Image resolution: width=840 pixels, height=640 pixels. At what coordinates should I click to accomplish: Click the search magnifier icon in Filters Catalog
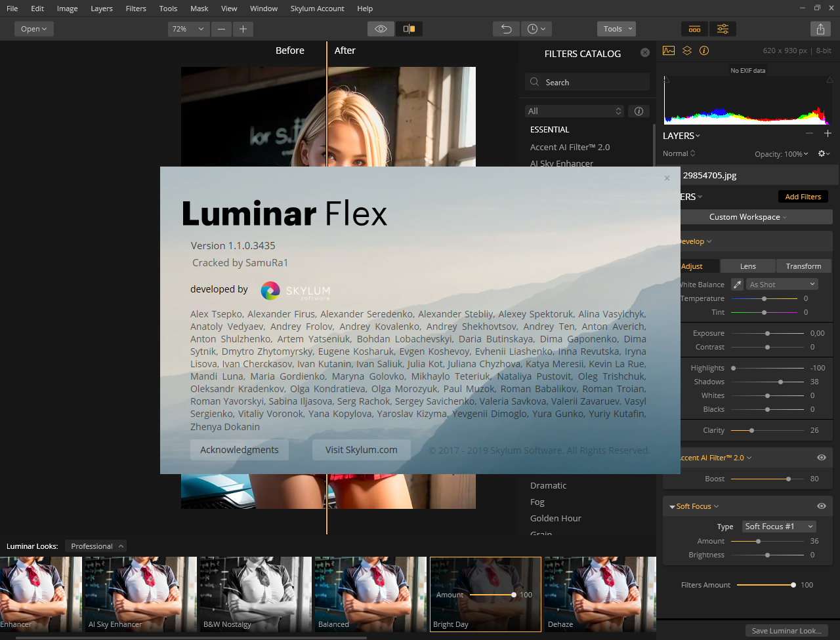[x=535, y=82]
